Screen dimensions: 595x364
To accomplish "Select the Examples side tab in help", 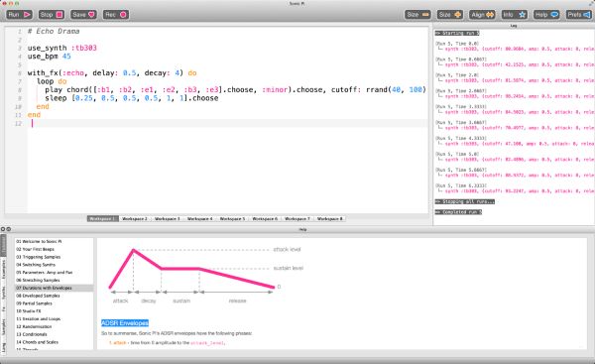I will coord(3,270).
